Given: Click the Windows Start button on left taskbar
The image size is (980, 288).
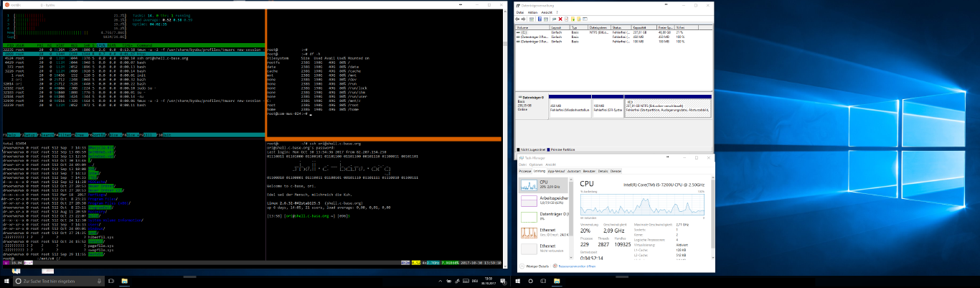Looking at the screenshot, I should (6, 280).
